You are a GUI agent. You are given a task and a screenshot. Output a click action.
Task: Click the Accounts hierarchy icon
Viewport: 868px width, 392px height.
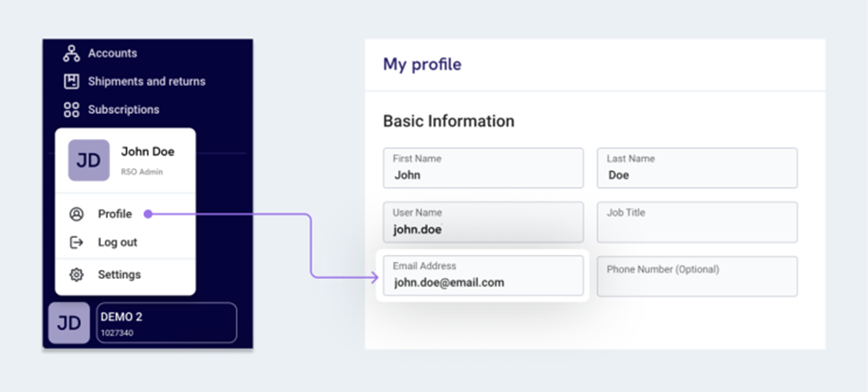tap(71, 53)
